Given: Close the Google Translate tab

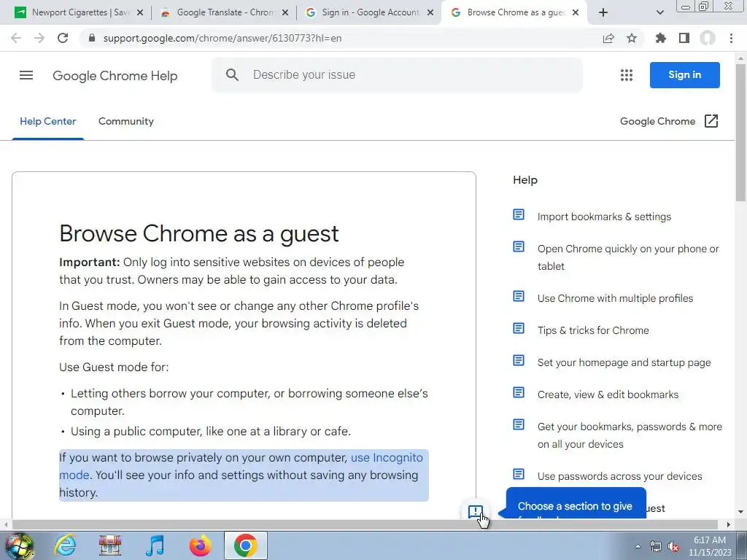Looking at the screenshot, I should pyautogui.click(x=285, y=13).
